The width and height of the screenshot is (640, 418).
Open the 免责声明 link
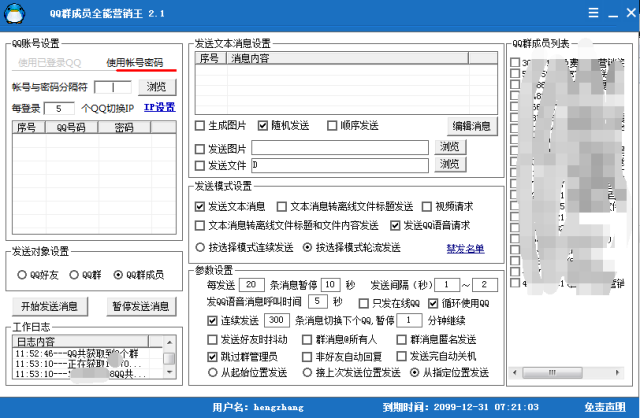[604, 407]
